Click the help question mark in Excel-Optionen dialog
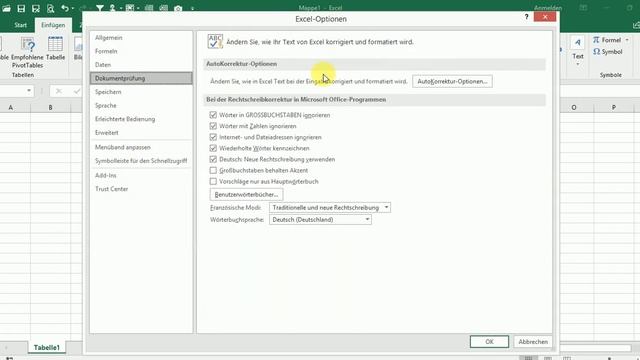The width and height of the screenshot is (640, 360). (x=527, y=17)
